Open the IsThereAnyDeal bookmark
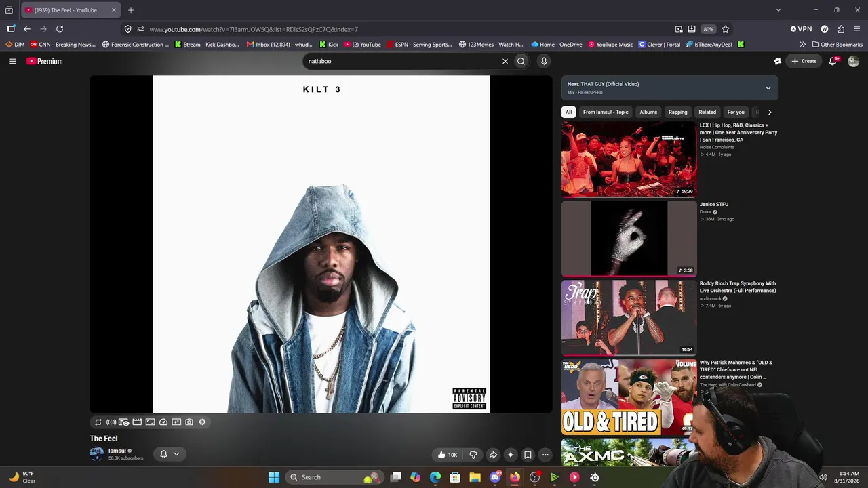 pyautogui.click(x=709, y=45)
